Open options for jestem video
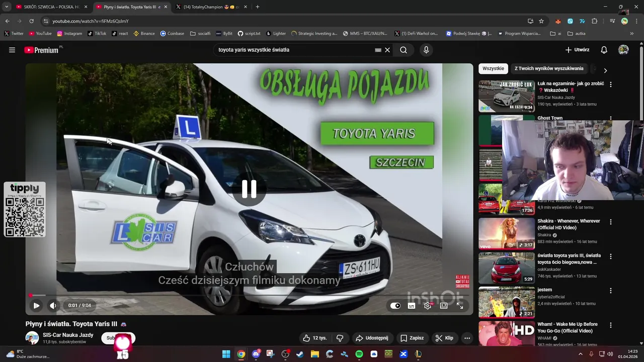 (611, 291)
